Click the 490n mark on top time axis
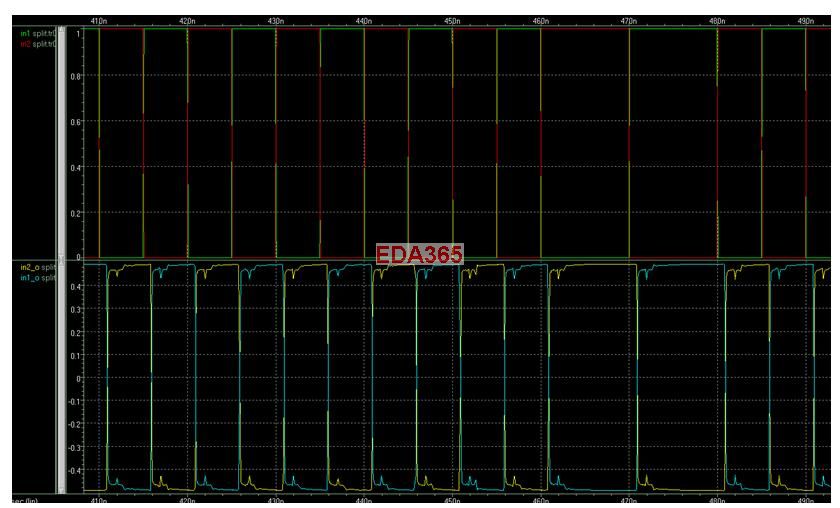Image resolution: width=840 pixels, height=508 pixels. pos(806,21)
